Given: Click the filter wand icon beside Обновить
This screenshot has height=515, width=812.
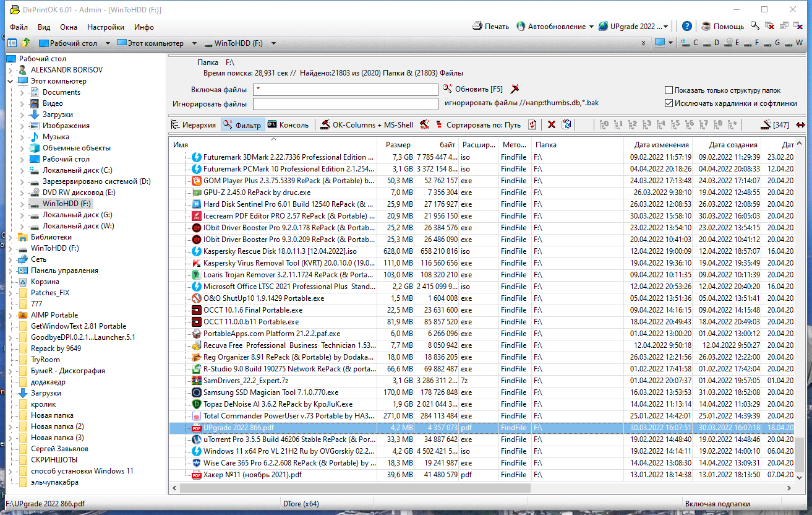Looking at the screenshot, I should point(515,89).
